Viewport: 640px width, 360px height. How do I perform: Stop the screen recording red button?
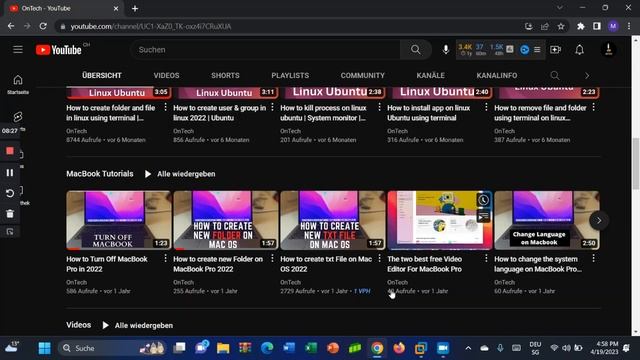10,151
